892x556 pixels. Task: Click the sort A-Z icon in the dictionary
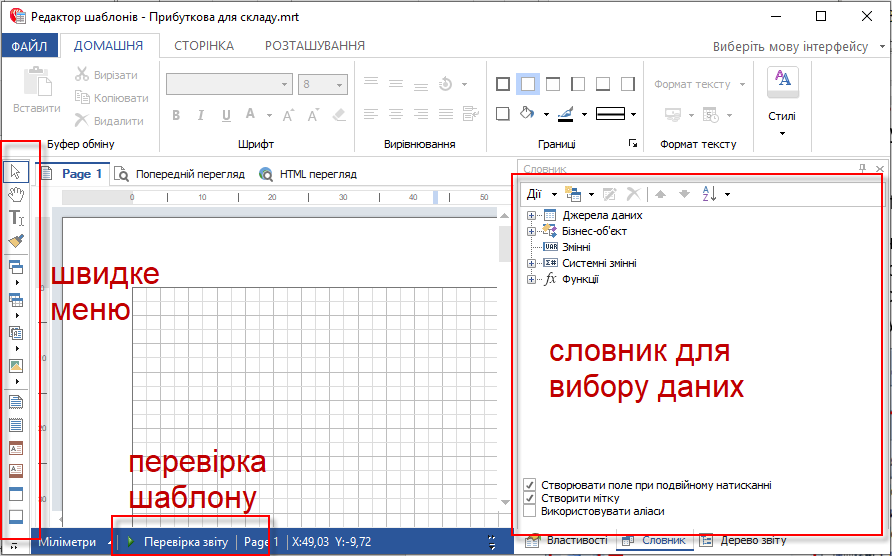pyautogui.click(x=708, y=193)
